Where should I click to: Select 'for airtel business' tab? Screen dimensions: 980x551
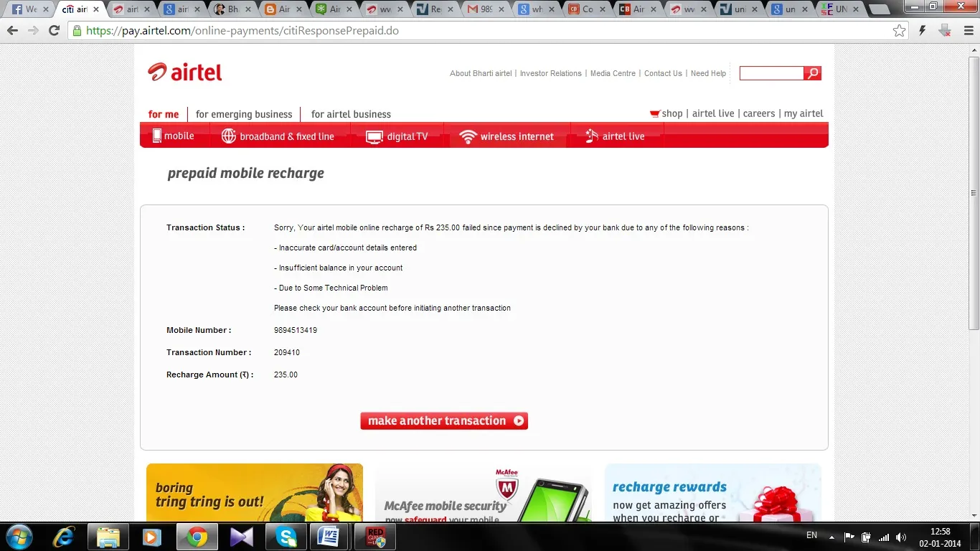click(351, 114)
